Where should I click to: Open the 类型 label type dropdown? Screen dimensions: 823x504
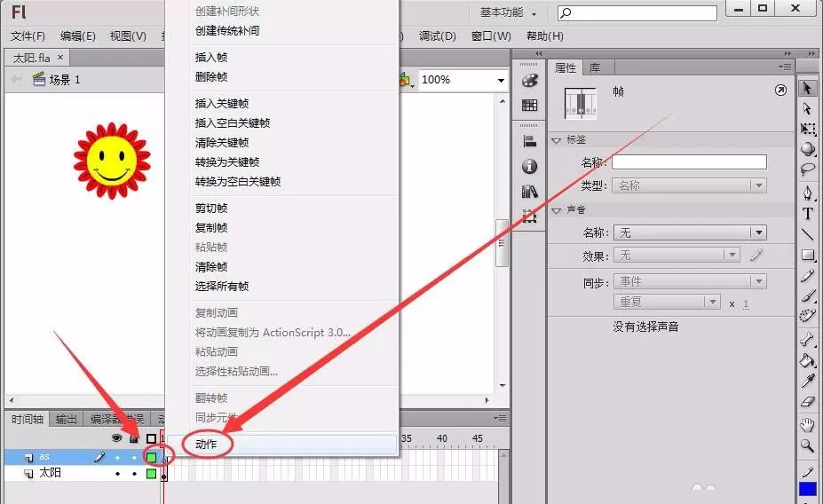[x=689, y=185]
